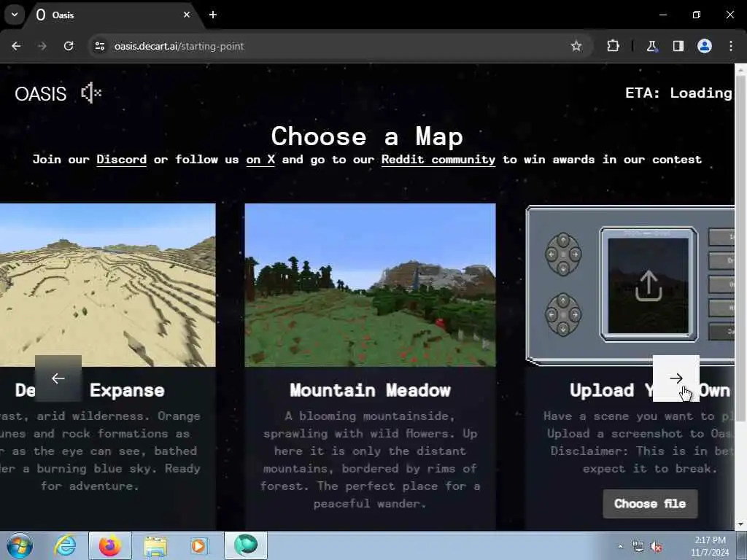The height and width of the screenshot is (560, 747).
Task: Click the Mountain Meadow title
Action: [x=370, y=391]
